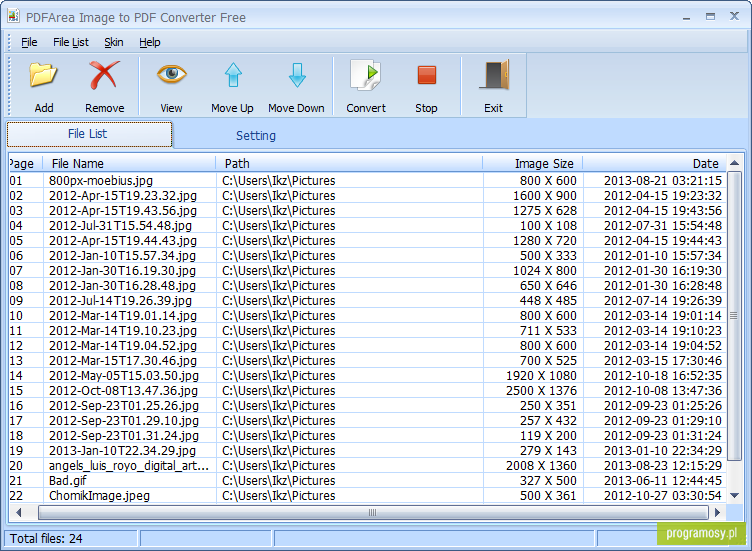This screenshot has height=551, width=752.
Task: Click the Page column header
Action: (x=25, y=164)
